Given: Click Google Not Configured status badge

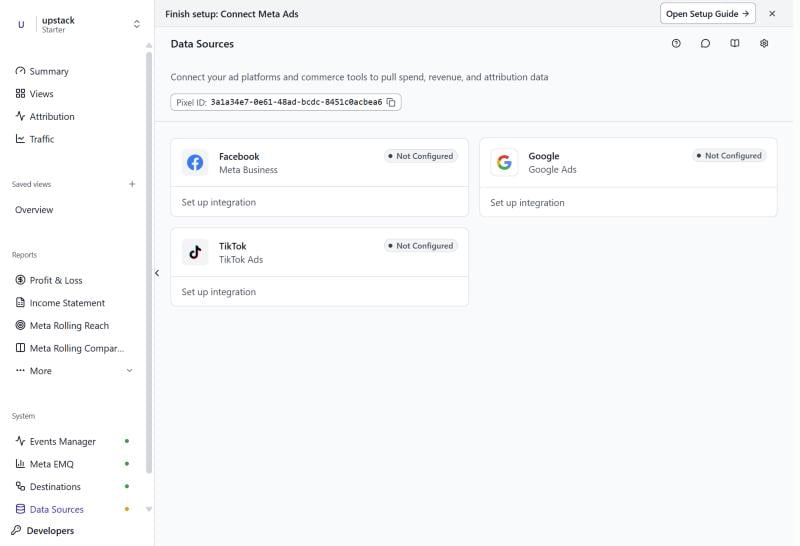Looking at the screenshot, I should [x=730, y=156].
